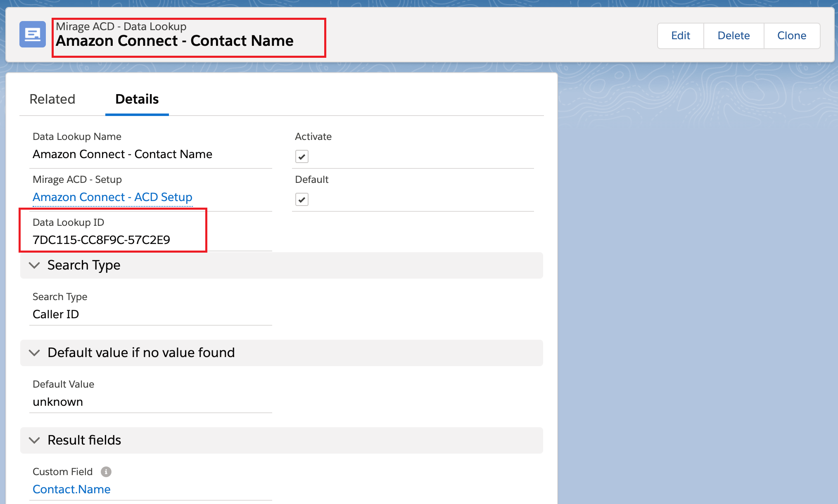The image size is (838, 504).
Task: Click the Edit button
Action: click(x=681, y=35)
